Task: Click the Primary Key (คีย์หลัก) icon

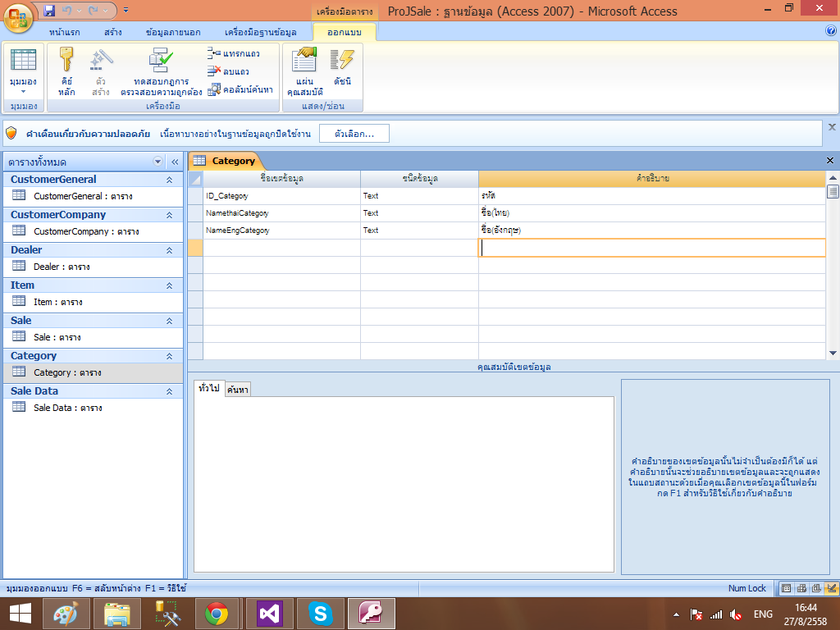Action: 66,71
